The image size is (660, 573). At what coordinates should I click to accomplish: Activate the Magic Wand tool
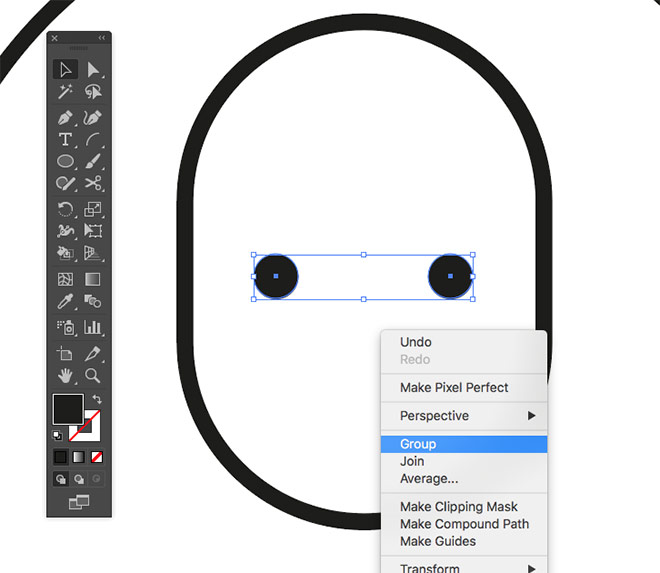pyautogui.click(x=65, y=91)
